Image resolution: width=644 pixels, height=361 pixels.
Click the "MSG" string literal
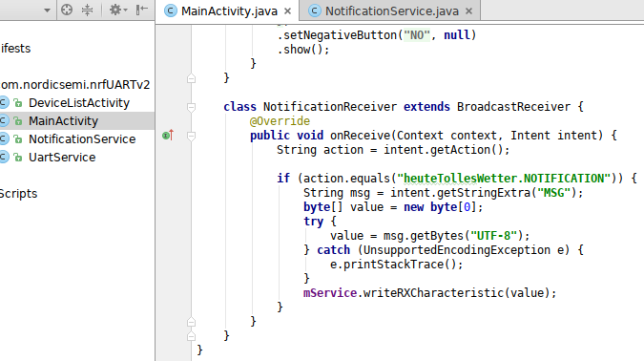point(553,193)
